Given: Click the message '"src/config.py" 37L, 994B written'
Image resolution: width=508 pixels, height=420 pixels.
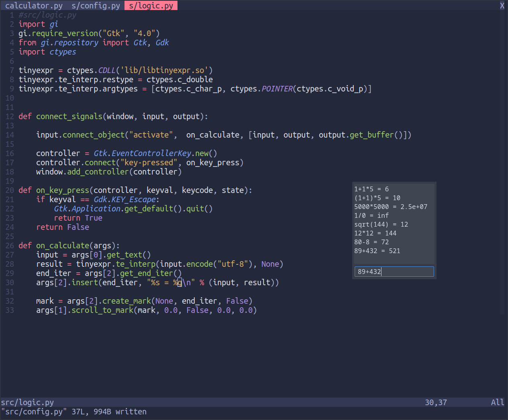Looking at the screenshot, I should click(x=74, y=412).
